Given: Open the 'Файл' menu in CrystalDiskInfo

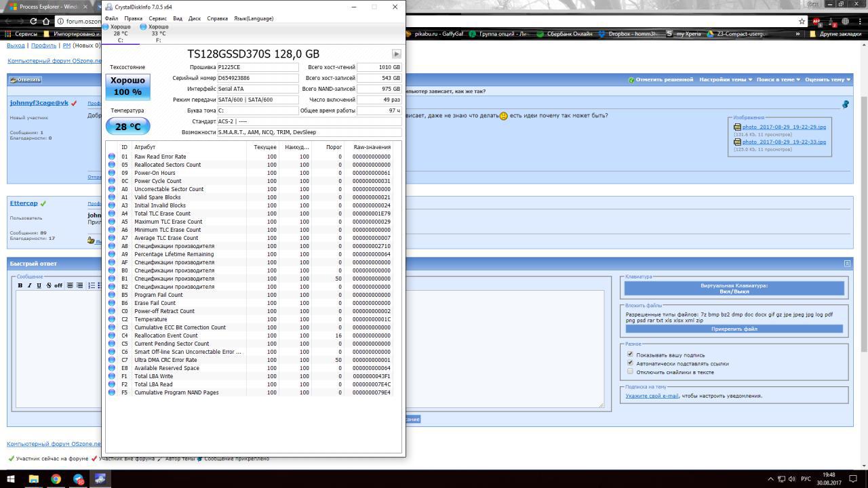Looking at the screenshot, I should [x=111, y=18].
